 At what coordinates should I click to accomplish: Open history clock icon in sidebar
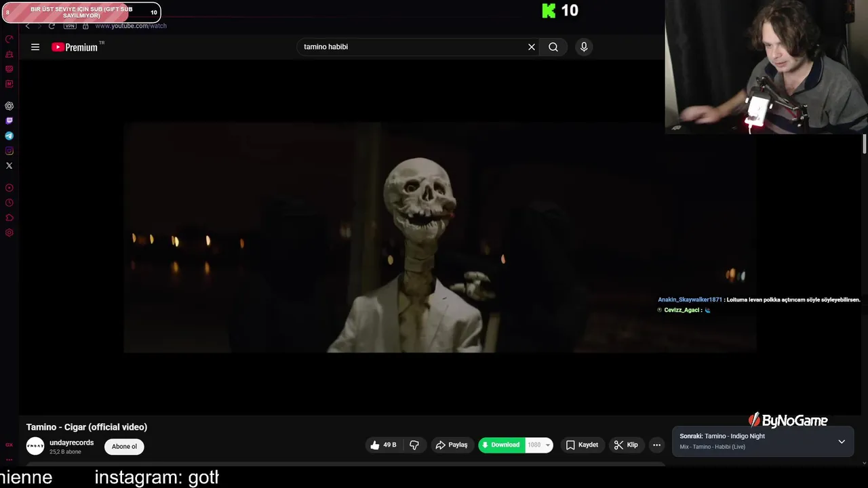coord(9,203)
